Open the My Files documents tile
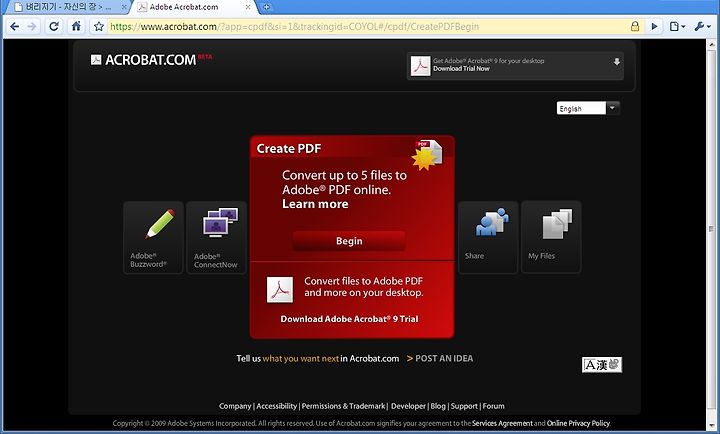Image resolution: width=720 pixels, height=434 pixels. [551, 237]
